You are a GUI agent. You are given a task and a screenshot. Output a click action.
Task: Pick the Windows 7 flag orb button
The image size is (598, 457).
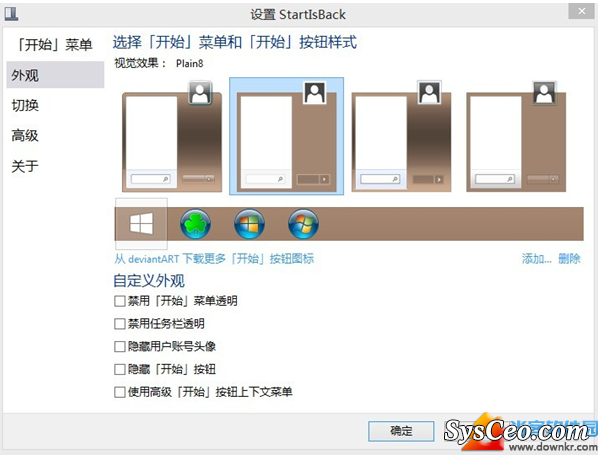[304, 224]
